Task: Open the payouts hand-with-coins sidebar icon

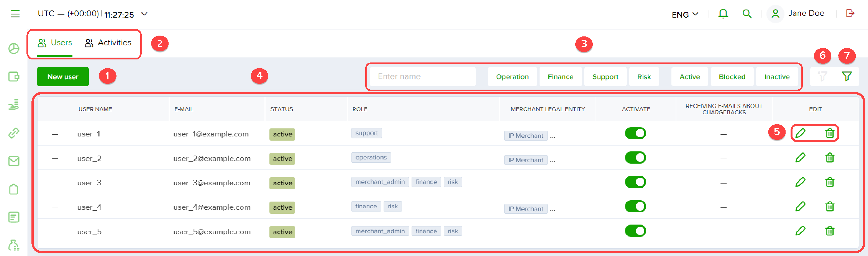Action: [14, 105]
